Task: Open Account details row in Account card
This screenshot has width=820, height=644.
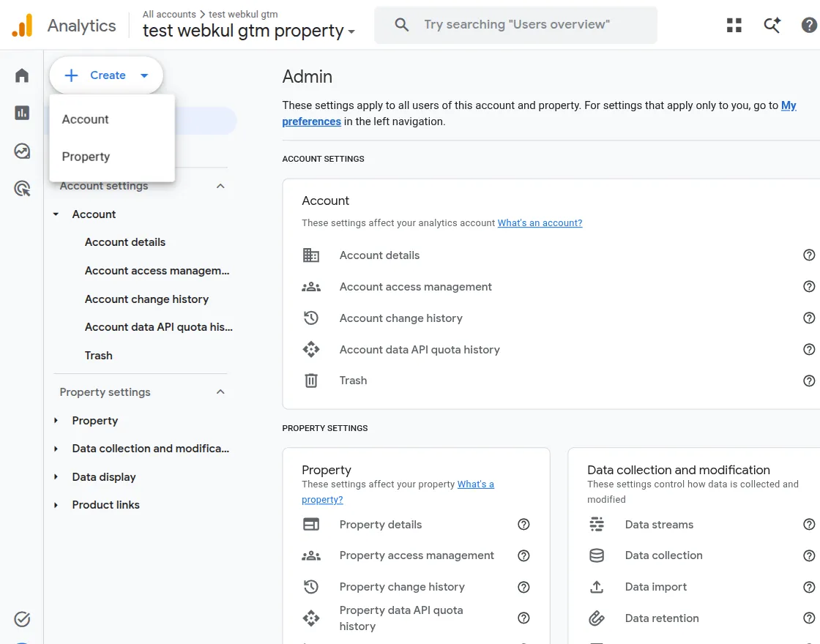Action: 559,255
